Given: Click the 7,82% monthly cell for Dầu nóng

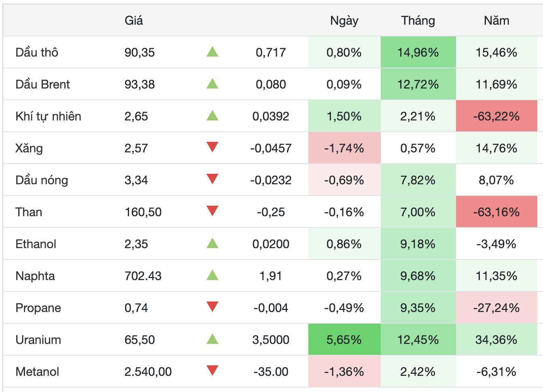Looking at the screenshot, I should click(418, 180).
